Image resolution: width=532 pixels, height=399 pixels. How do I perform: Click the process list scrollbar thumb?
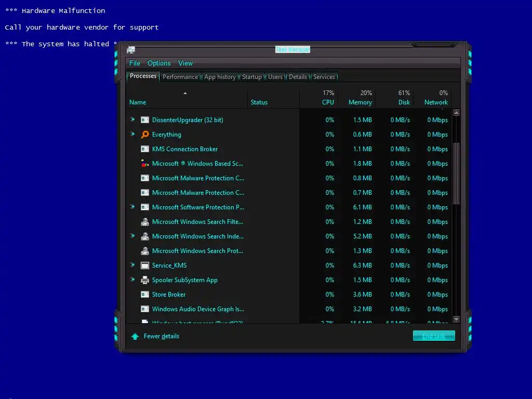pos(457,174)
